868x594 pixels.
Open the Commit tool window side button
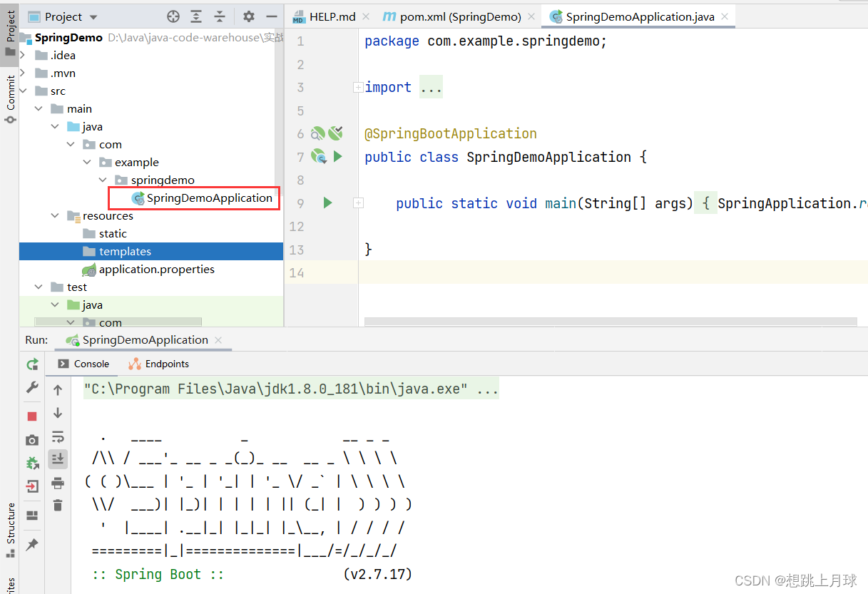9,98
